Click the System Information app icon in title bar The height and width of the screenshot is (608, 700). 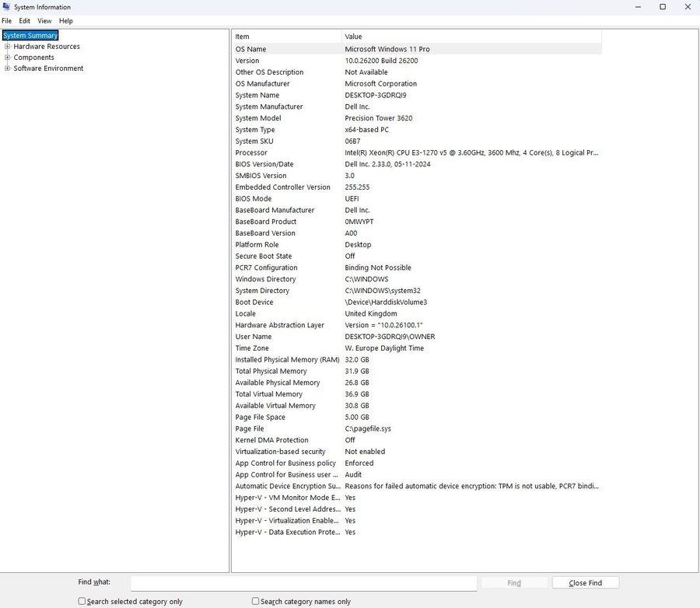click(x=7, y=7)
